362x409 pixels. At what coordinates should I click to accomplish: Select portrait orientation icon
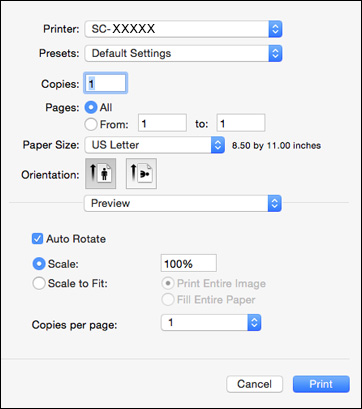point(101,174)
